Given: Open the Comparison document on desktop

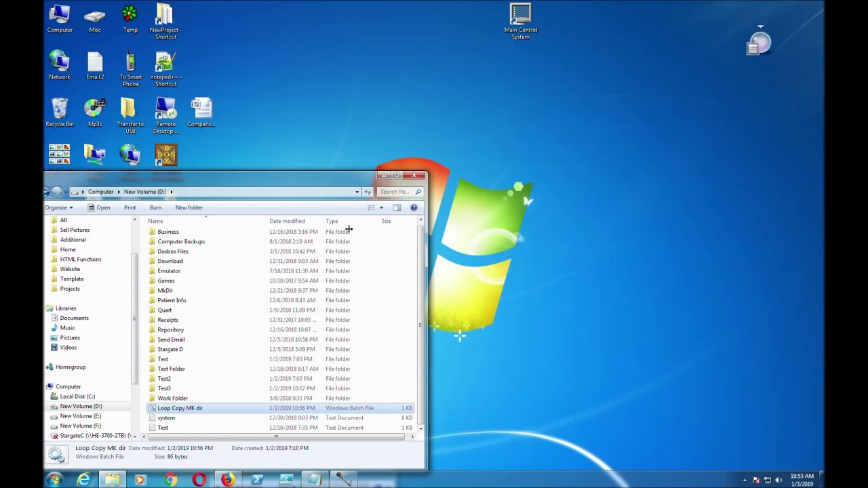Looking at the screenshot, I should (201, 113).
